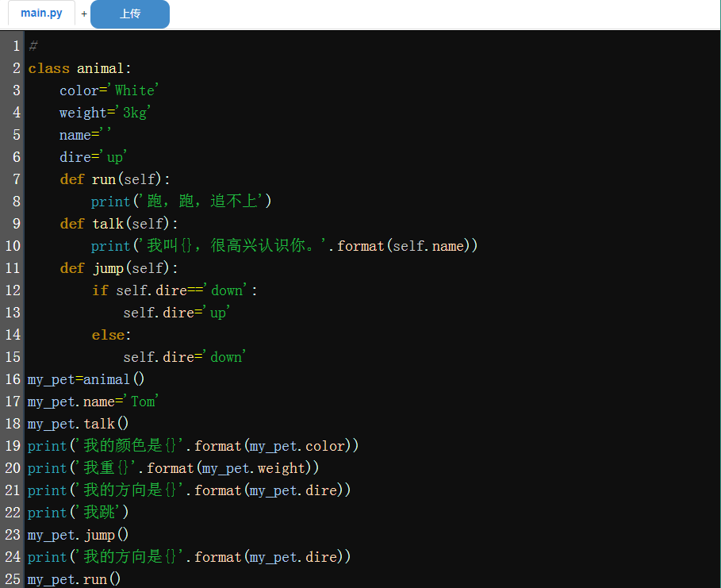Click the plus icon to add file

pos(84,14)
